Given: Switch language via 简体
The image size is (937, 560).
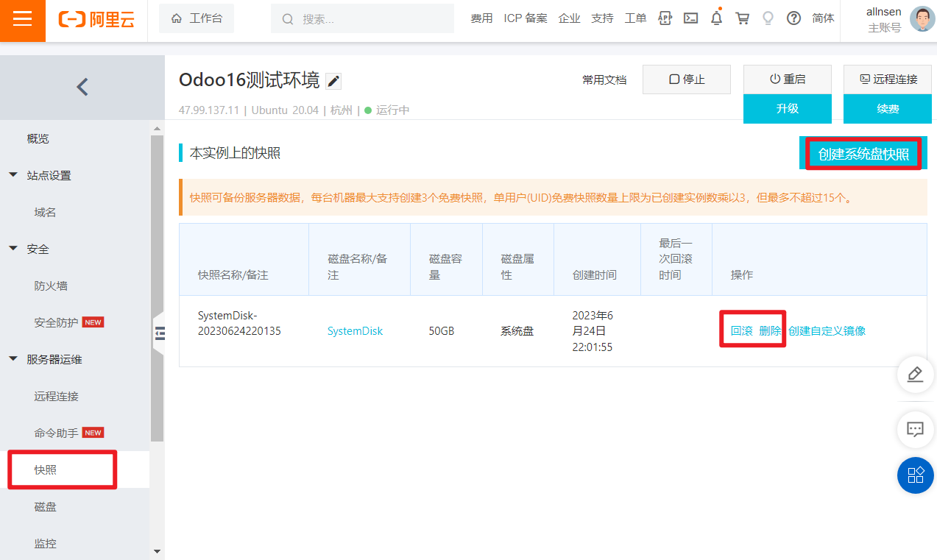Looking at the screenshot, I should tap(823, 18).
